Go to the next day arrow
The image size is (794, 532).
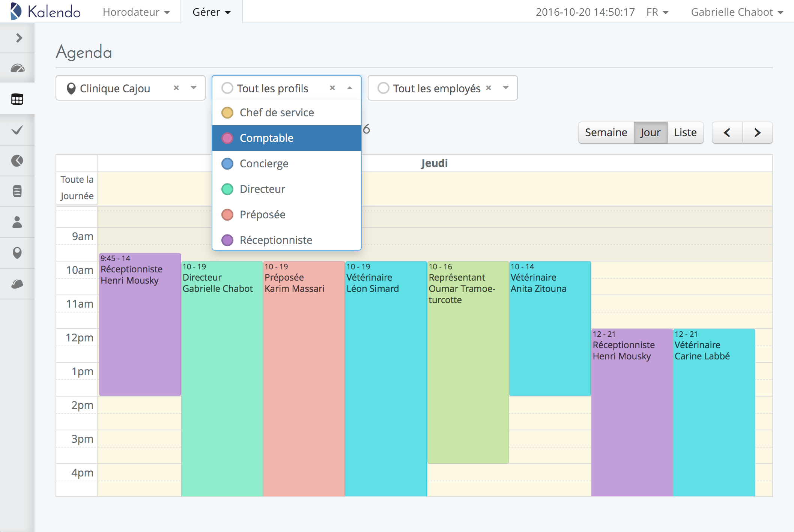(x=757, y=132)
